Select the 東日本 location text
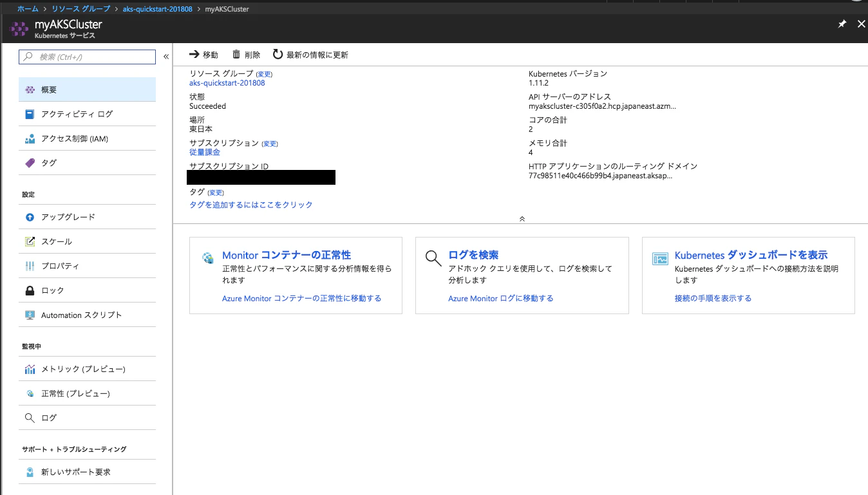The width and height of the screenshot is (868, 495). pyautogui.click(x=201, y=129)
